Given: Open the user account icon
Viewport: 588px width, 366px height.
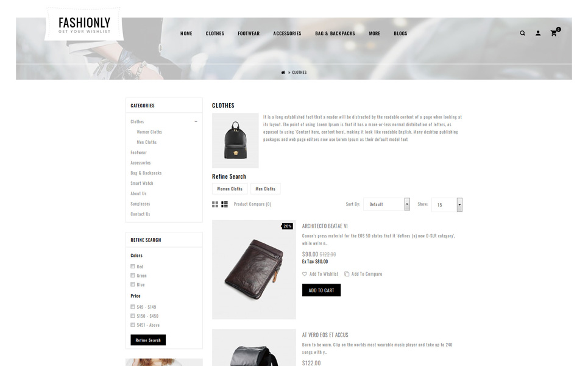Looking at the screenshot, I should point(538,33).
